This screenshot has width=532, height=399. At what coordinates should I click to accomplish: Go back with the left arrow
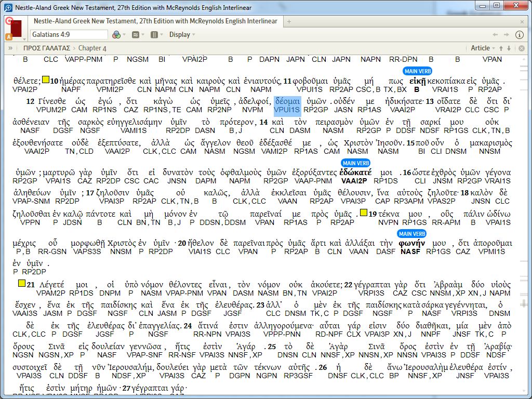click(x=495, y=35)
